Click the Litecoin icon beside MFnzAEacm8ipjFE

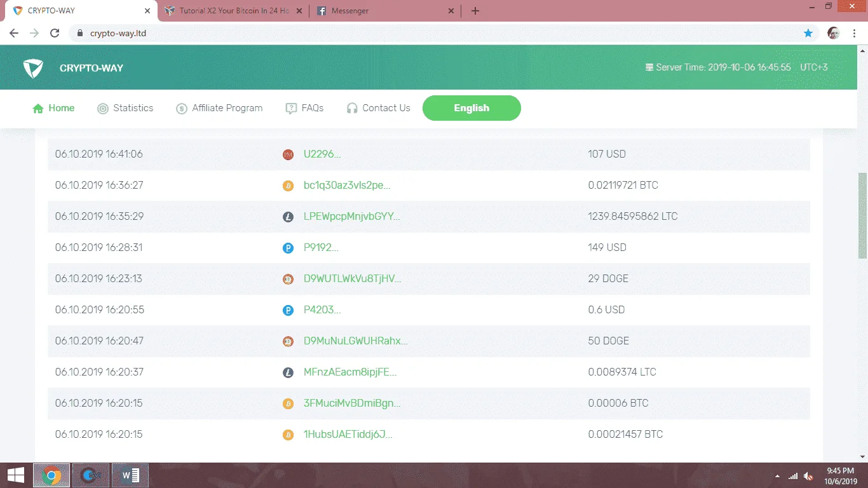point(288,372)
